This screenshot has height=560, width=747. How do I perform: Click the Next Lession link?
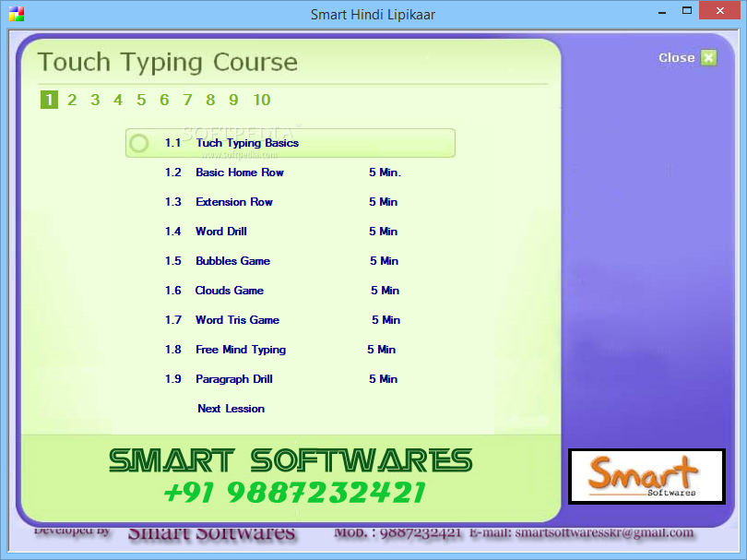point(231,409)
